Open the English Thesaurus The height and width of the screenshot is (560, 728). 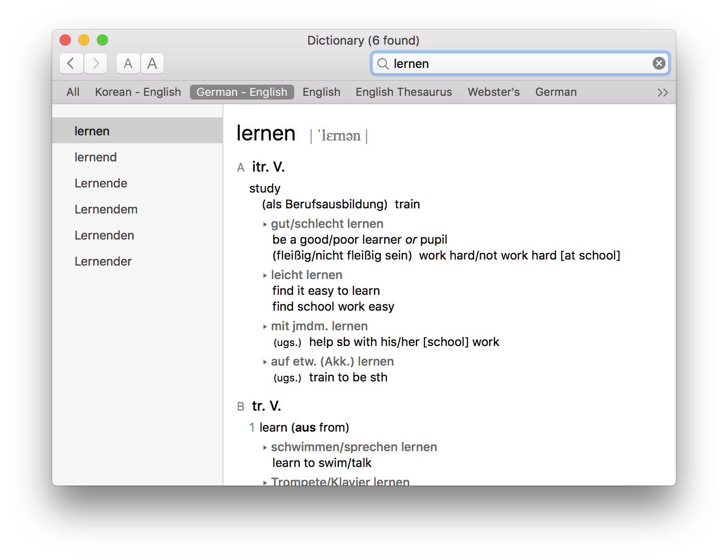tap(404, 92)
